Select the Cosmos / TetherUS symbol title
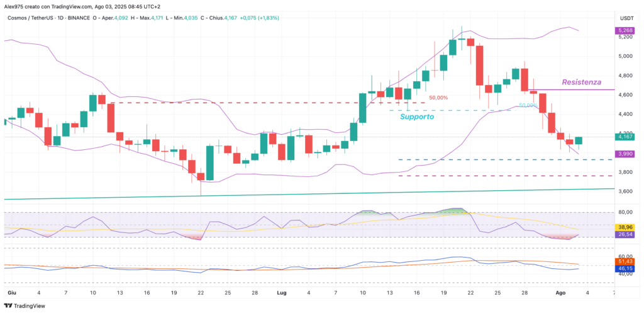 (26, 18)
